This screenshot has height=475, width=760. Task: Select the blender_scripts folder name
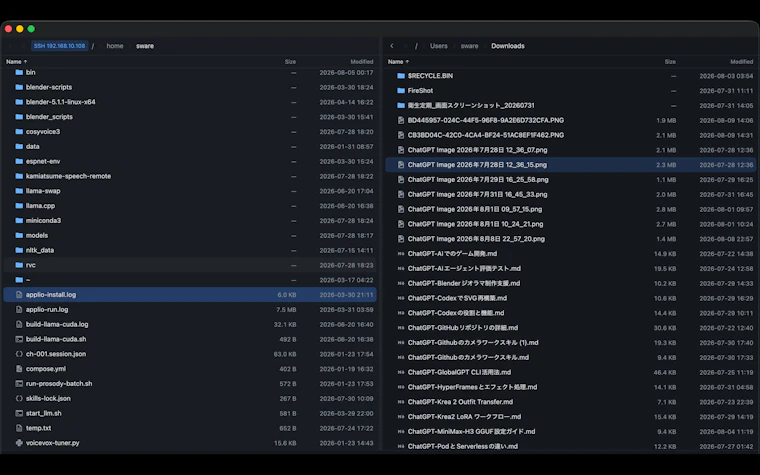click(x=49, y=117)
